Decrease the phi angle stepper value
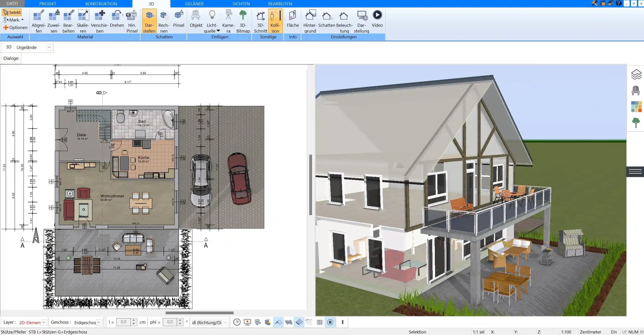The image size is (644, 335). tap(180, 324)
